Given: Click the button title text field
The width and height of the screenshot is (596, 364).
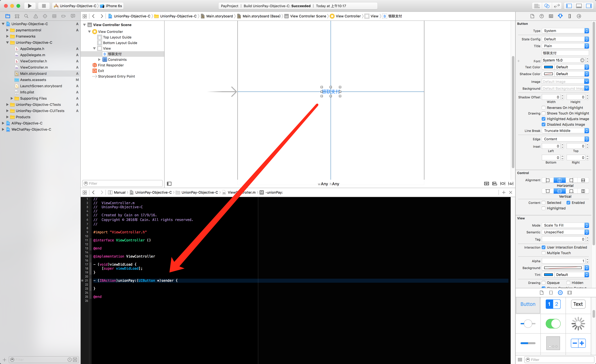Looking at the screenshot, I should pos(565,53).
